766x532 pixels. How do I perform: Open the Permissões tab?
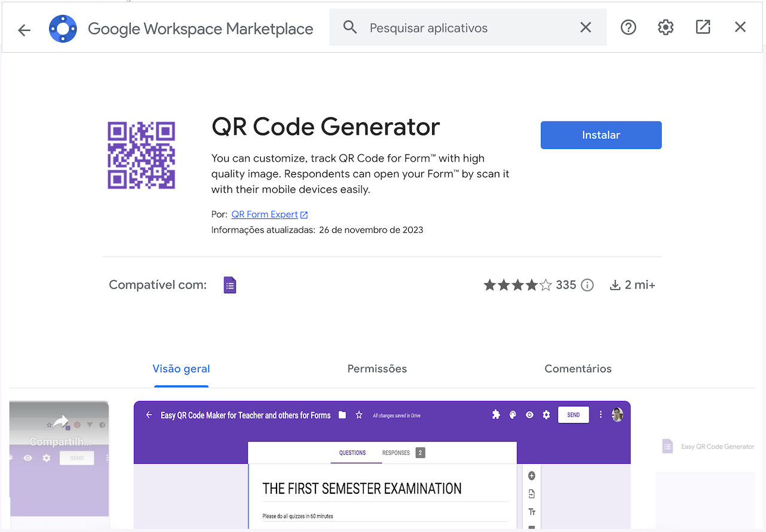pos(377,369)
